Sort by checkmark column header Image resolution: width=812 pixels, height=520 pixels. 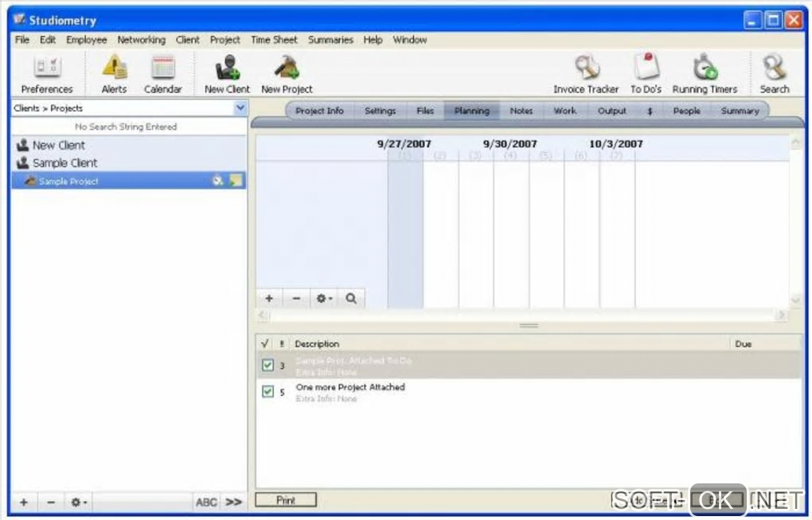click(x=264, y=343)
